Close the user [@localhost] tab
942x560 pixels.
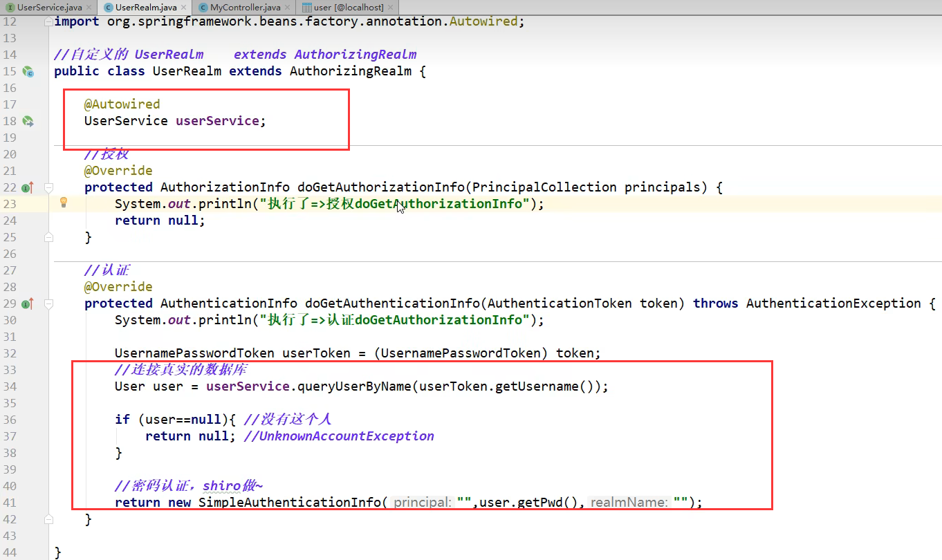(391, 7)
